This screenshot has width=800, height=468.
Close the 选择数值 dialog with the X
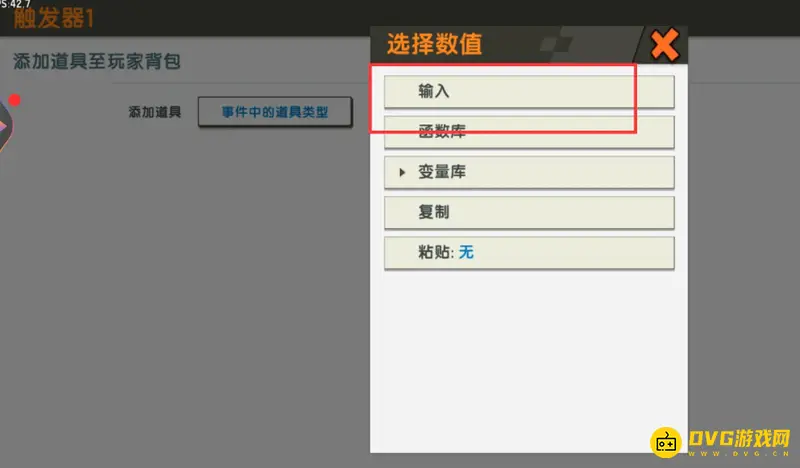[664, 45]
